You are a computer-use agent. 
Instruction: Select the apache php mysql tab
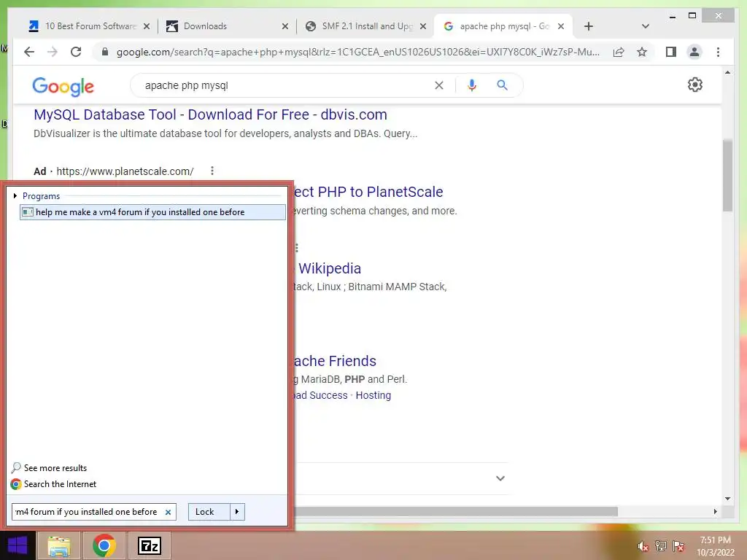tap(503, 26)
